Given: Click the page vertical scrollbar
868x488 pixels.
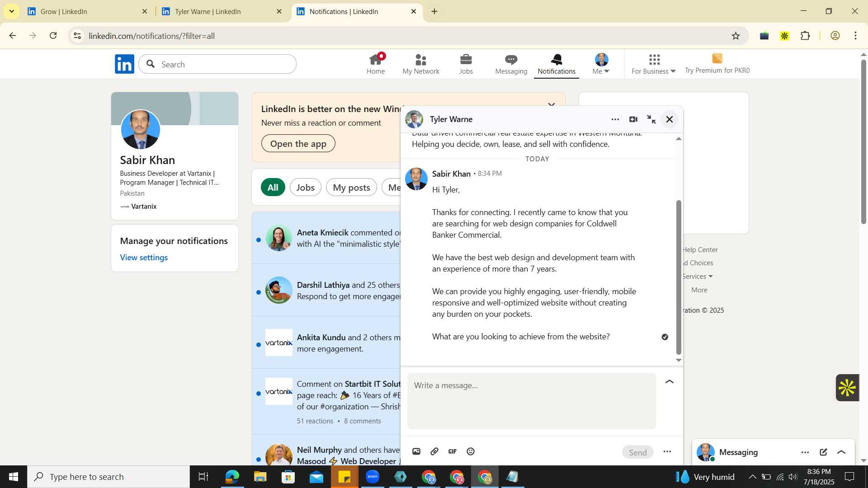Looking at the screenshot, I should (x=863, y=141).
